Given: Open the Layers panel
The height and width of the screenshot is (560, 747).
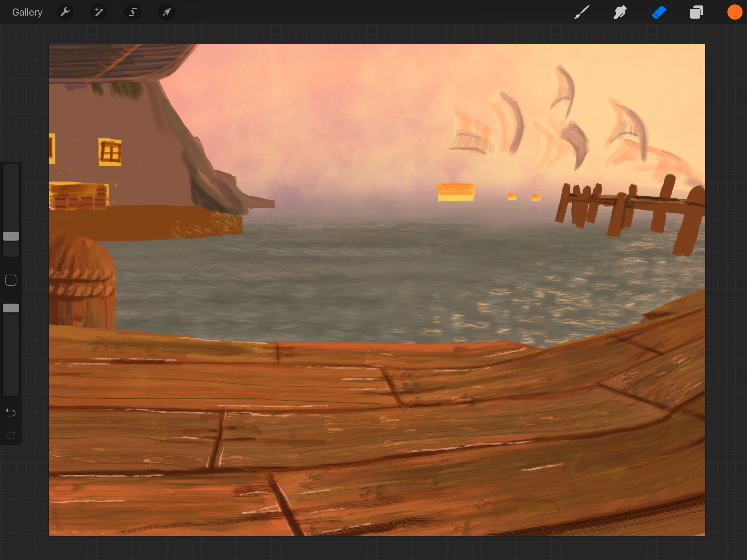Looking at the screenshot, I should 696,12.
